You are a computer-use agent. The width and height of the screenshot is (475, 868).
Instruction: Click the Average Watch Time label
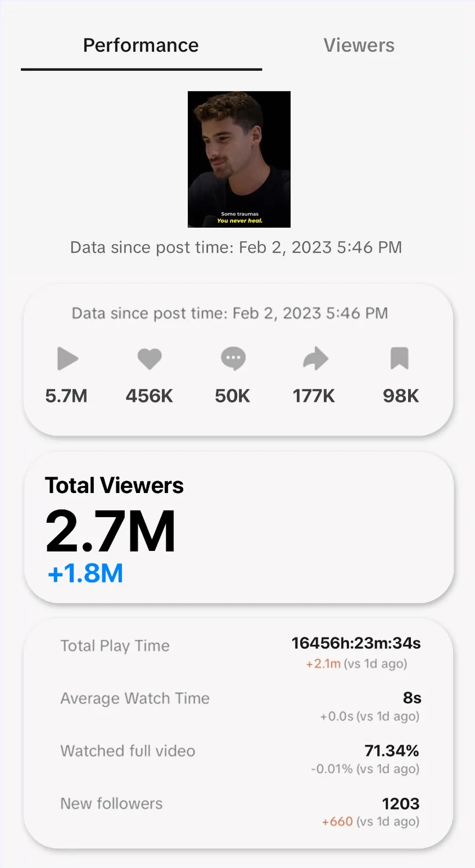click(135, 698)
